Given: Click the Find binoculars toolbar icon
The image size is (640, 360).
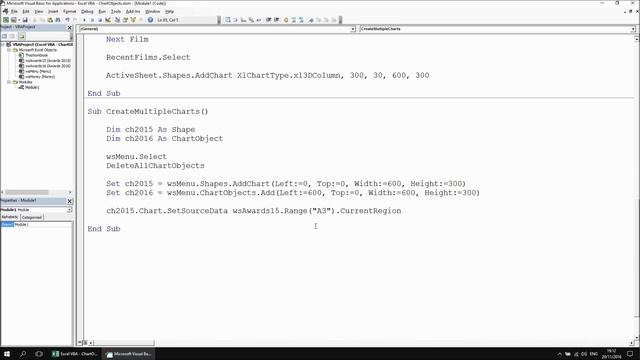Looking at the screenshot, I should tap(58, 20).
